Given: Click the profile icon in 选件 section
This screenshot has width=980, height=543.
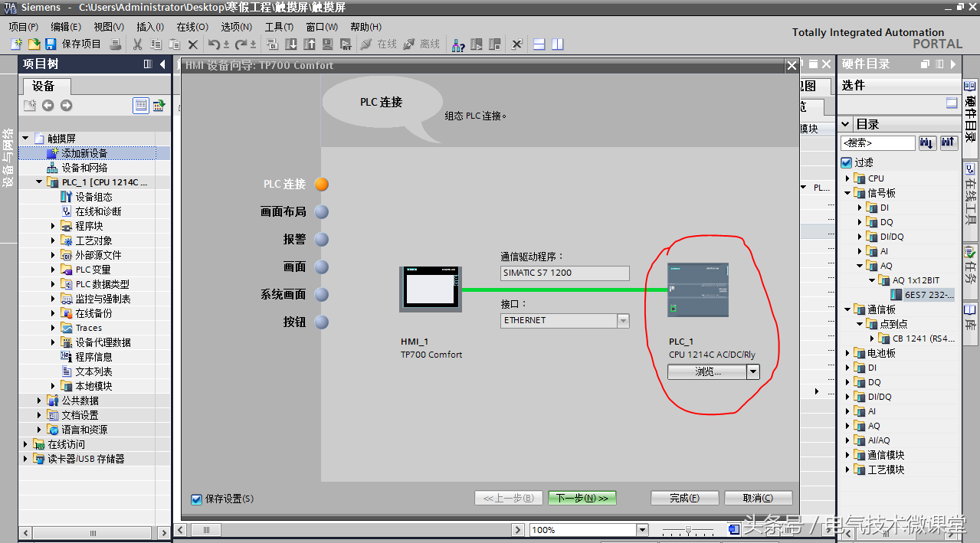Looking at the screenshot, I should (x=952, y=103).
